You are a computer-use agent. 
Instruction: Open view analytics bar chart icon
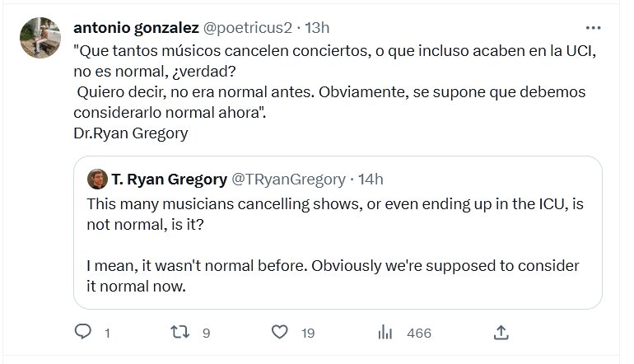coord(385,333)
